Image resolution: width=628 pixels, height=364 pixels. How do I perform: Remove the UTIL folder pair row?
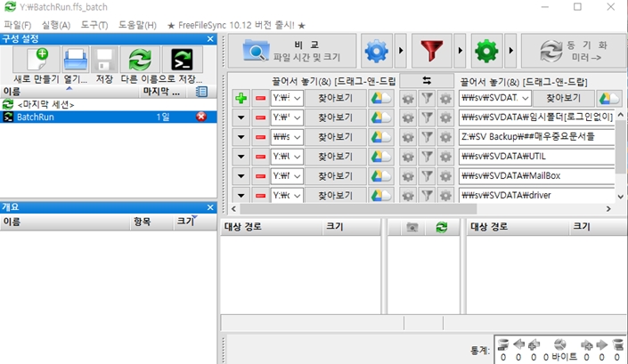coord(261,157)
